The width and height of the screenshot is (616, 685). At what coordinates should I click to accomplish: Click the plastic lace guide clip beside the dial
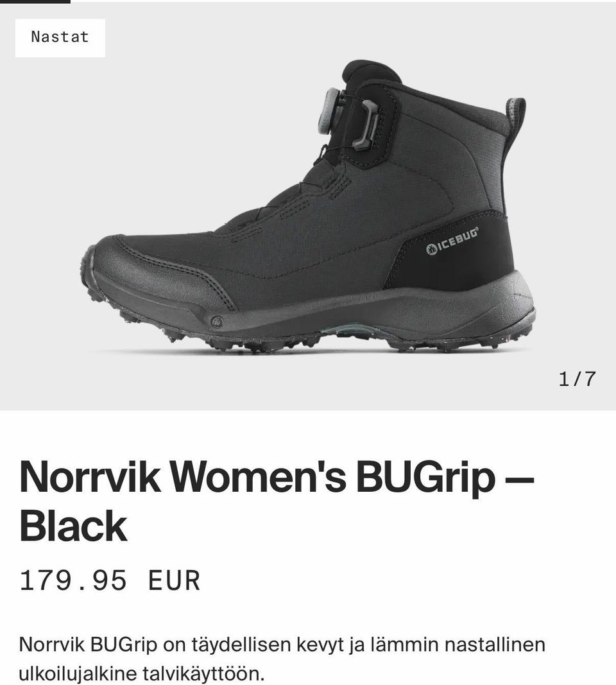pos(364,125)
